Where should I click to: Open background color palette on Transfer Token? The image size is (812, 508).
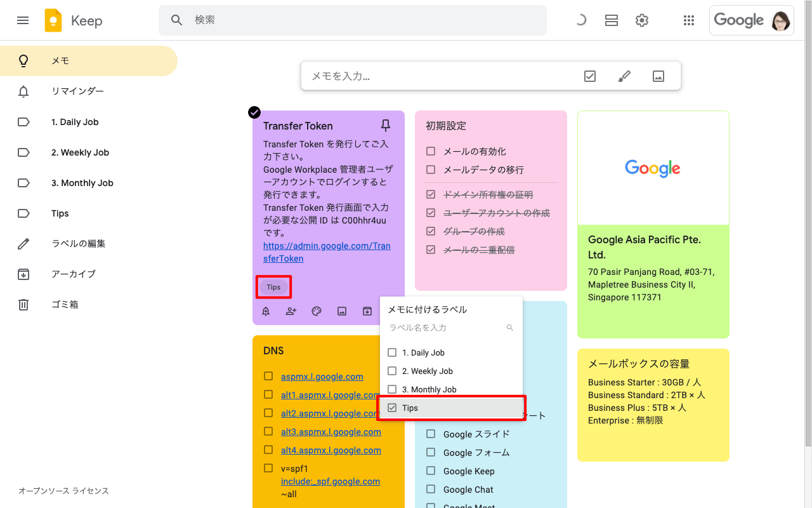click(317, 311)
